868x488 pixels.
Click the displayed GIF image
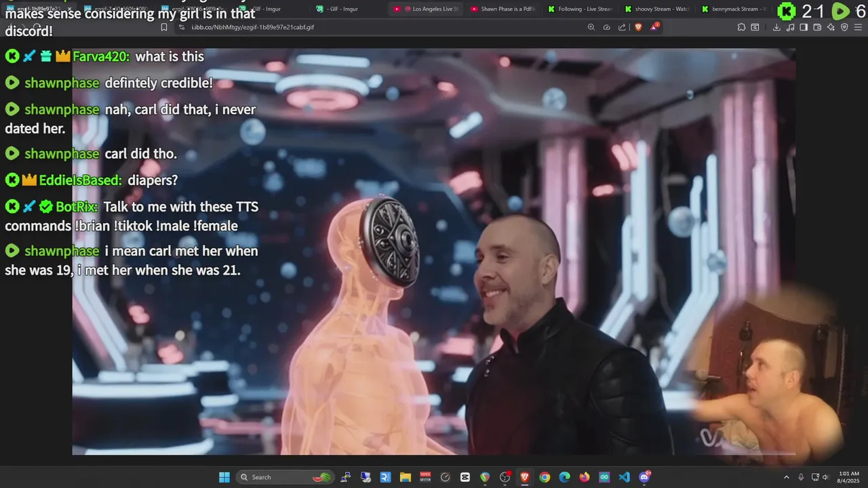click(434, 251)
